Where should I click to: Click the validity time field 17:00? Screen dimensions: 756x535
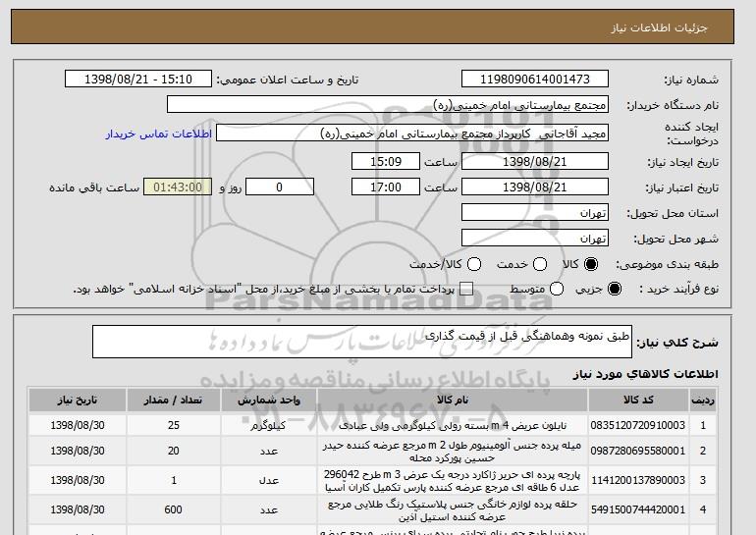(x=386, y=187)
